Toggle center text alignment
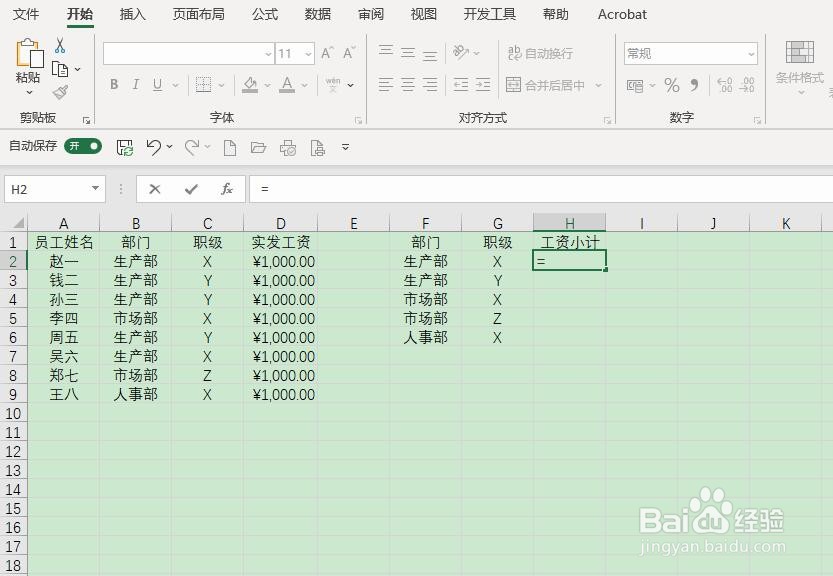 pos(408,84)
